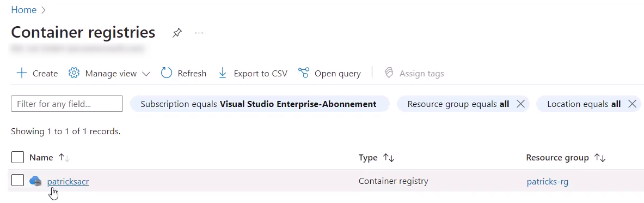
Task: Click the Assign tags tag icon
Action: tap(389, 73)
